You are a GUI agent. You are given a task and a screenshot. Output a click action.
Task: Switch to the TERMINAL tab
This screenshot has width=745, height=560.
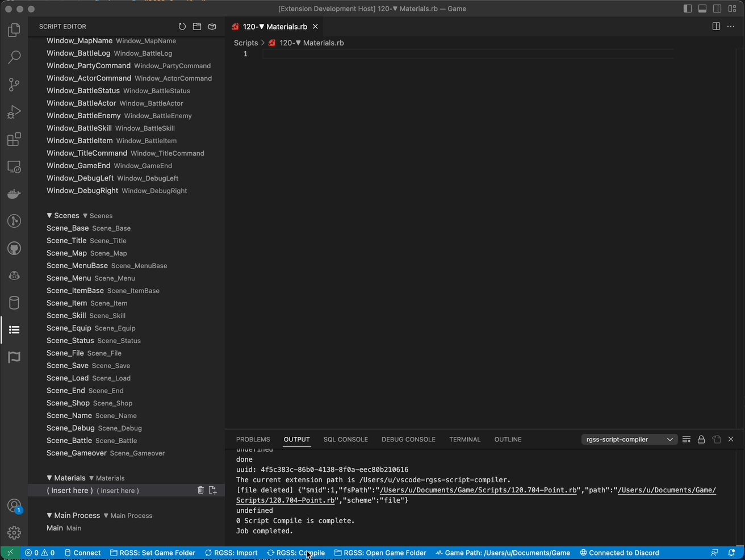click(x=464, y=439)
